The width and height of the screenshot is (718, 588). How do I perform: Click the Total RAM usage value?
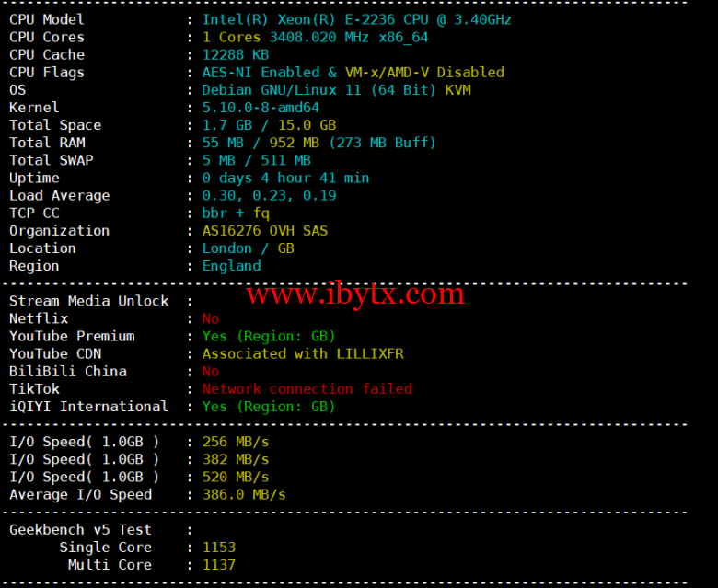318,143
